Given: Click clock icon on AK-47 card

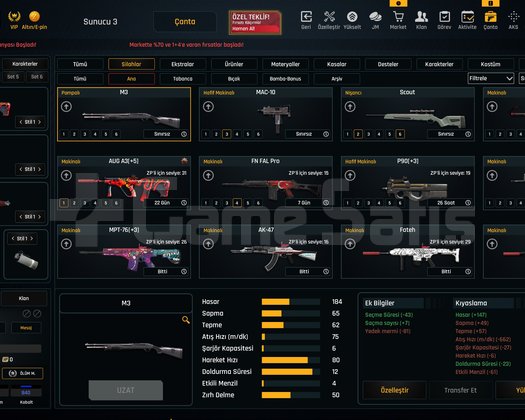Looking at the screenshot, I should (x=326, y=272).
